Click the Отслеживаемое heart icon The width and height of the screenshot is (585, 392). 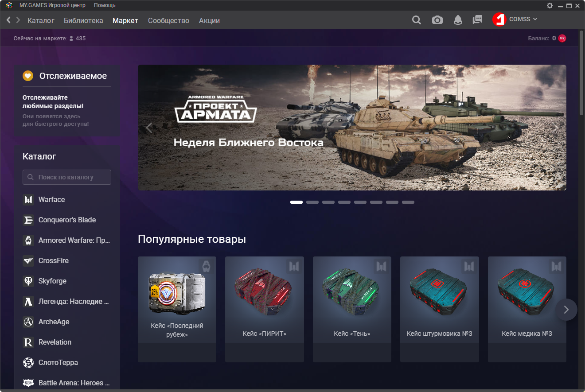coord(28,76)
